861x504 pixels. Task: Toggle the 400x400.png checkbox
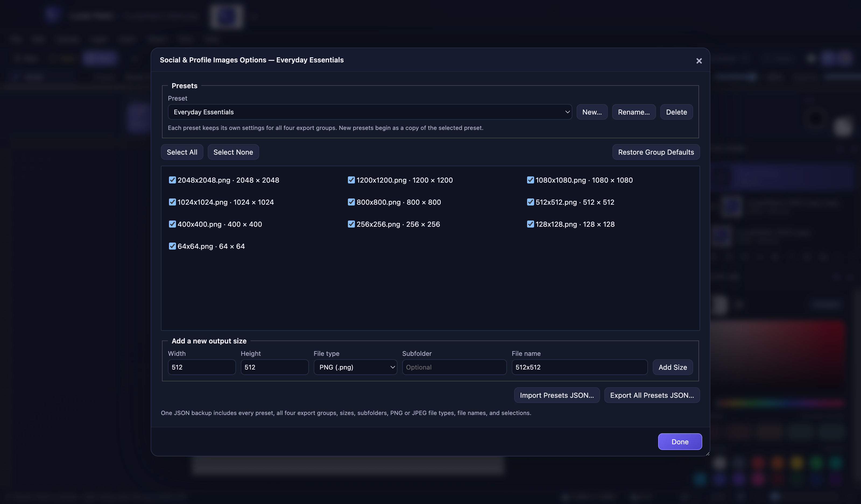pyautogui.click(x=172, y=224)
